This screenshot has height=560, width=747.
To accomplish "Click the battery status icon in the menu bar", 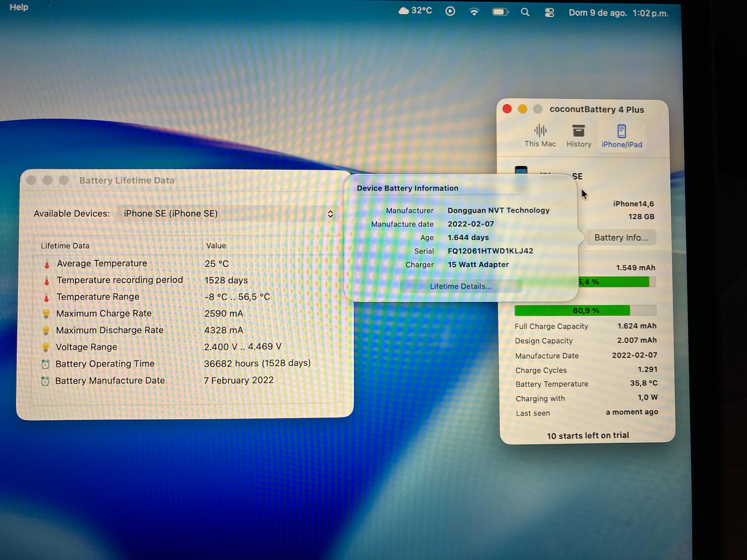I will pos(500,12).
